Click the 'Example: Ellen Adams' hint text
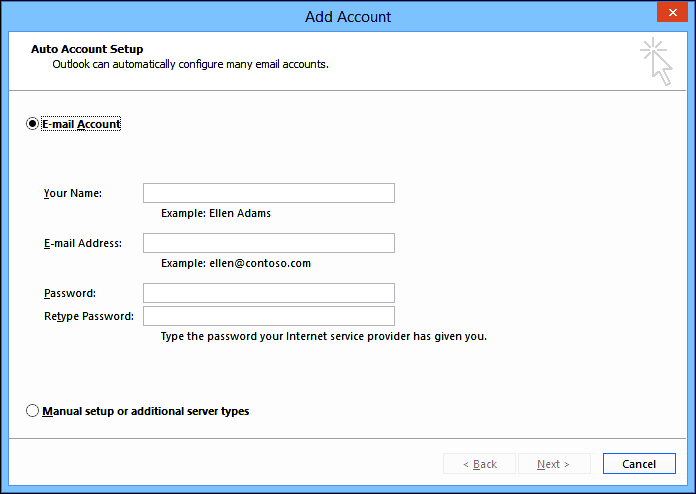 [216, 213]
